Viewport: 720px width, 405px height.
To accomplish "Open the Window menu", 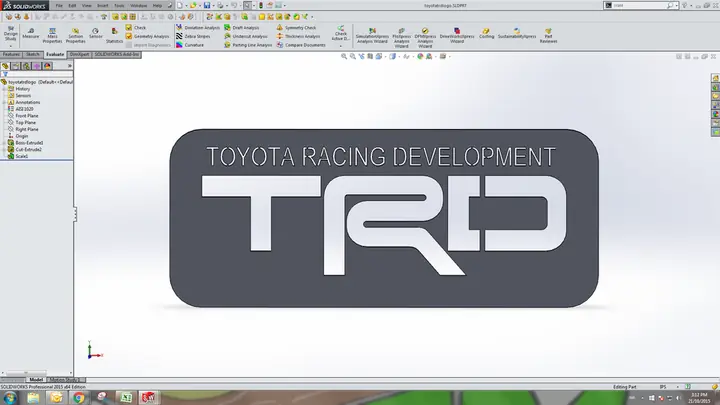I will point(139,6).
